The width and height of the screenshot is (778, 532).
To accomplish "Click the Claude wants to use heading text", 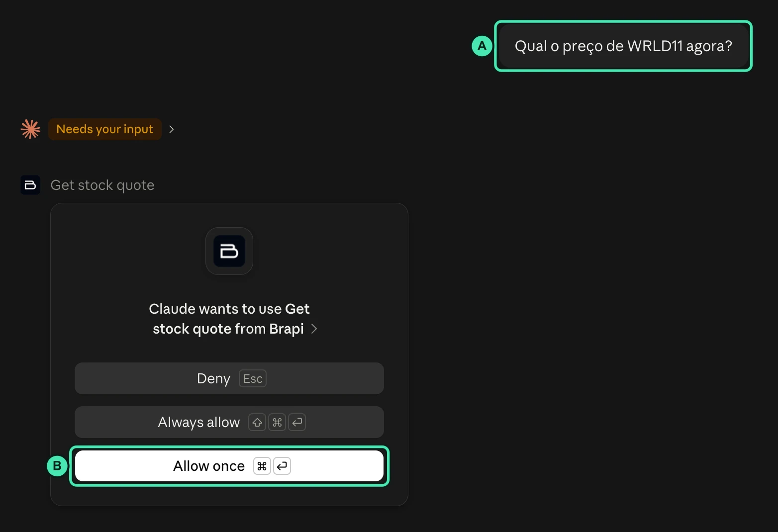I will [229, 319].
